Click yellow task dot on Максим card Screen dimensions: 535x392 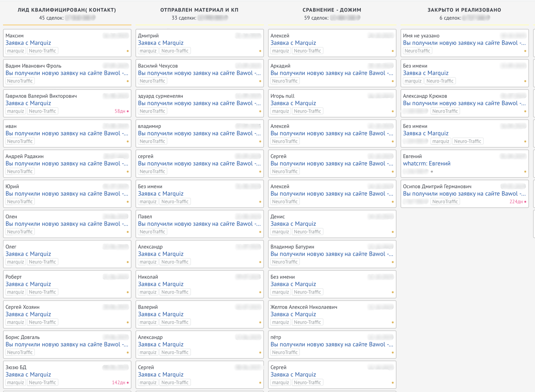128,51
